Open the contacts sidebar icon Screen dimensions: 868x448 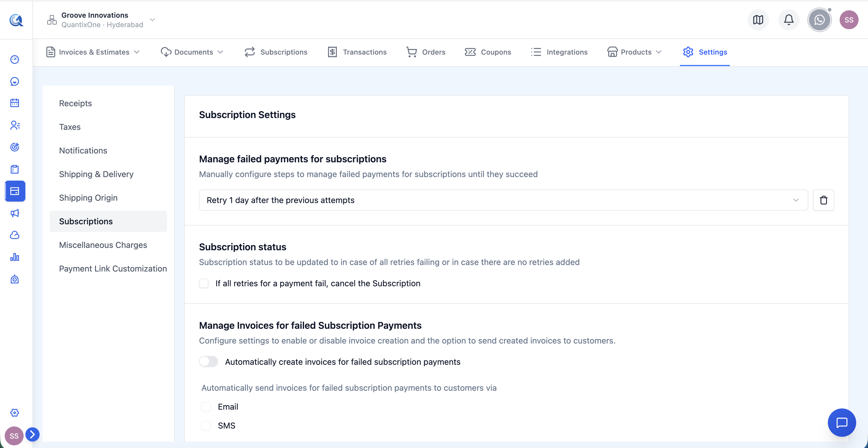(14, 125)
